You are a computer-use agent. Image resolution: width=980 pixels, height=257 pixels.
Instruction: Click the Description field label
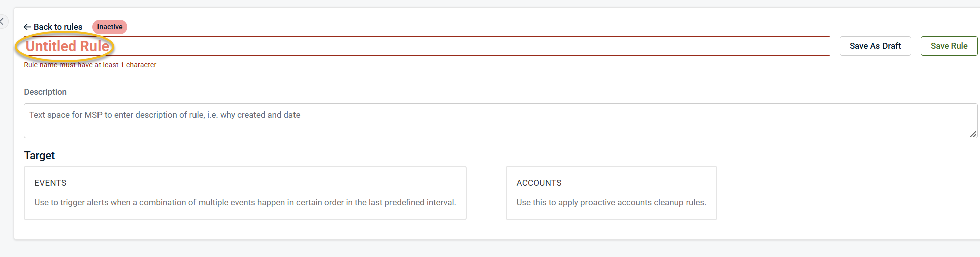[45, 92]
